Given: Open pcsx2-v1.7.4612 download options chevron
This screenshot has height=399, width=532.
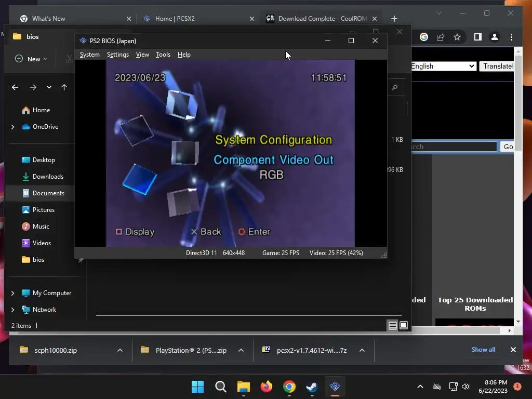Looking at the screenshot, I should [x=362, y=350].
